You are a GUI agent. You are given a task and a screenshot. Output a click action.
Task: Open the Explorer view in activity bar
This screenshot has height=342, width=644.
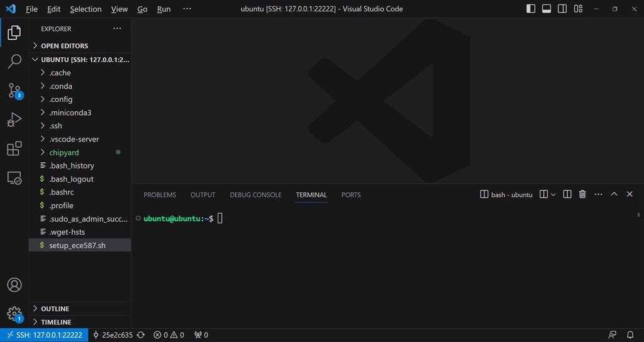[x=14, y=33]
